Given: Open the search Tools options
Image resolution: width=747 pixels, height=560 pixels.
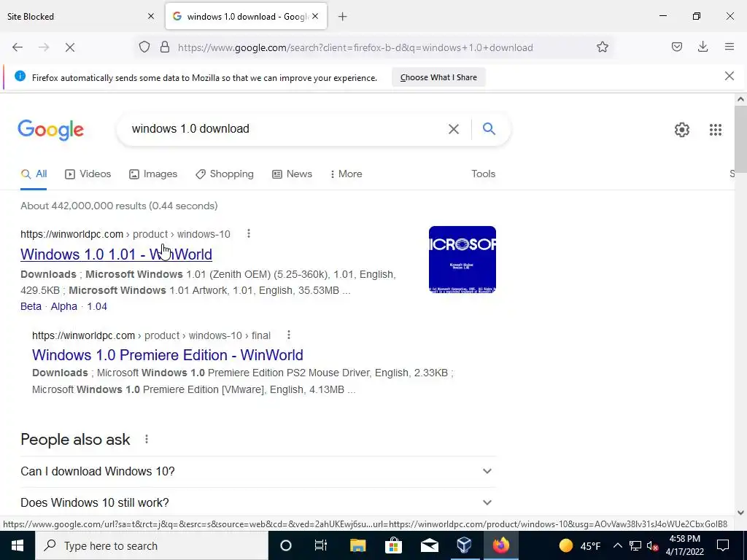Looking at the screenshot, I should (483, 174).
